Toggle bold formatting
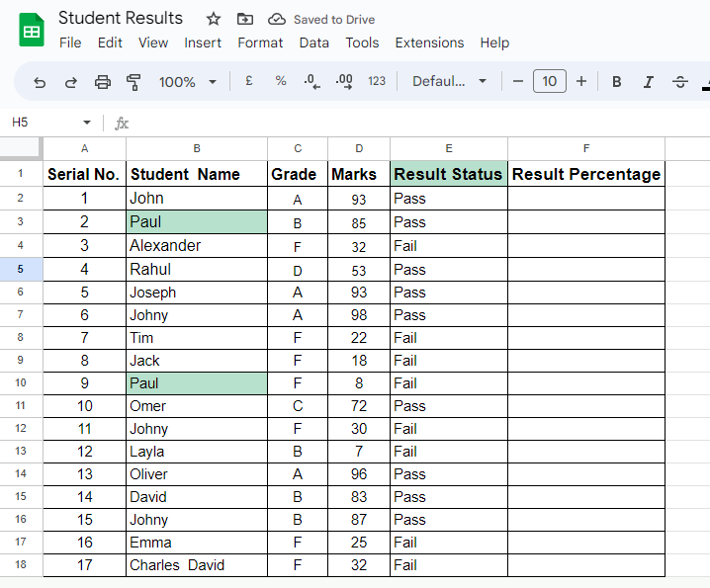 pos(616,82)
